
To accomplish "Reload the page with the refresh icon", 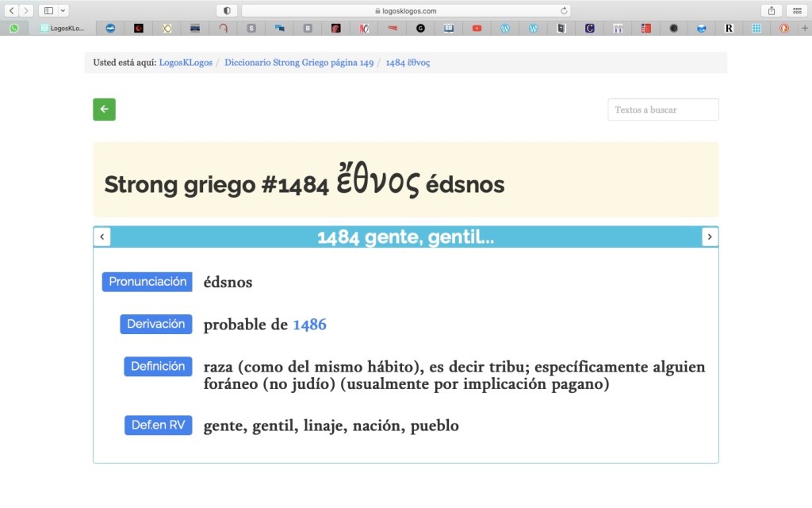I will coord(564,10).
